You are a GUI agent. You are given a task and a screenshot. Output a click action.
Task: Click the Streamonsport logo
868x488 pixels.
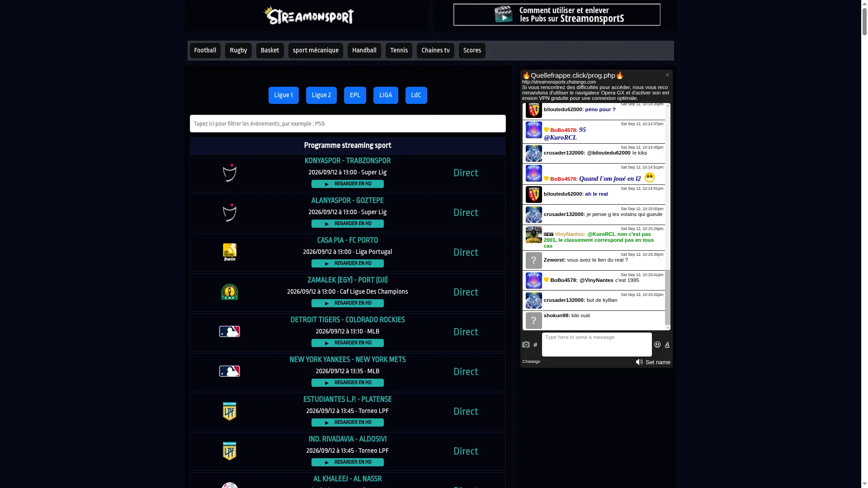pyautogui.click(x=309, y=16)
